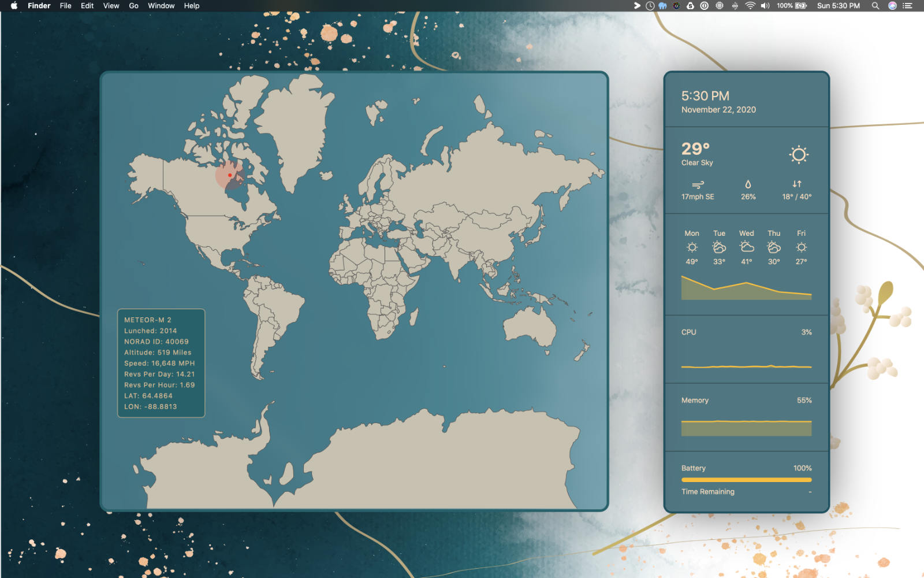This screenshot has height=578, width=924.
Task: Click the menu bar clock Sun 5:30 PM
Action: 839,6
